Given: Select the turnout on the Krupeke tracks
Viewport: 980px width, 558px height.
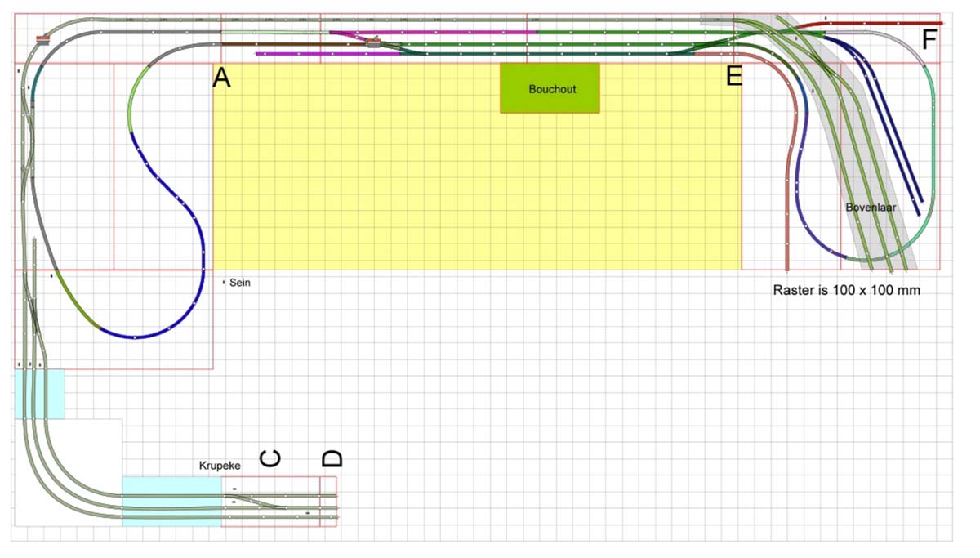Looking at the screenshot, I should [261, 499].
